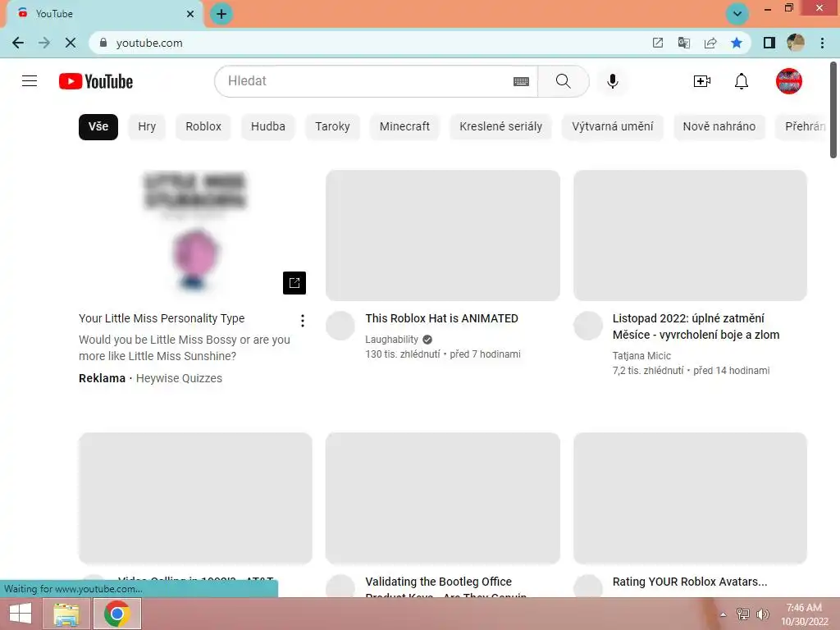Open Laughability channel avatar
Viewport: 840px width, 630px height.
340,325
